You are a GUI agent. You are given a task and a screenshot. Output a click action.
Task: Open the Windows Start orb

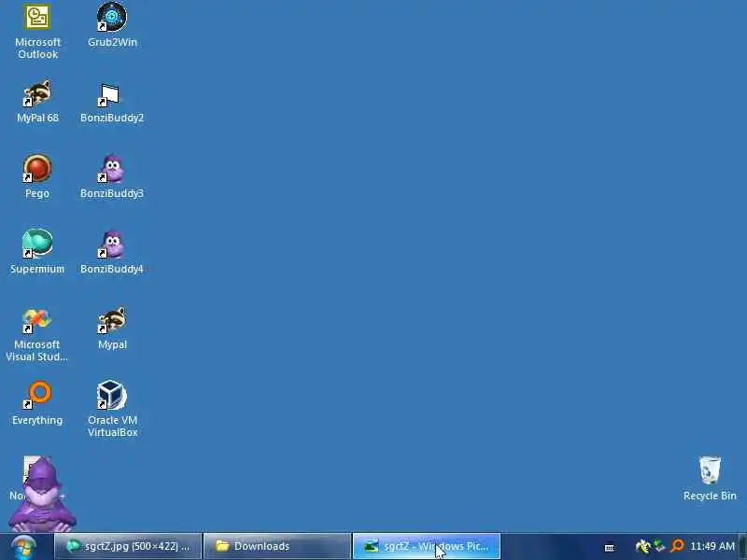pos(23,547)
